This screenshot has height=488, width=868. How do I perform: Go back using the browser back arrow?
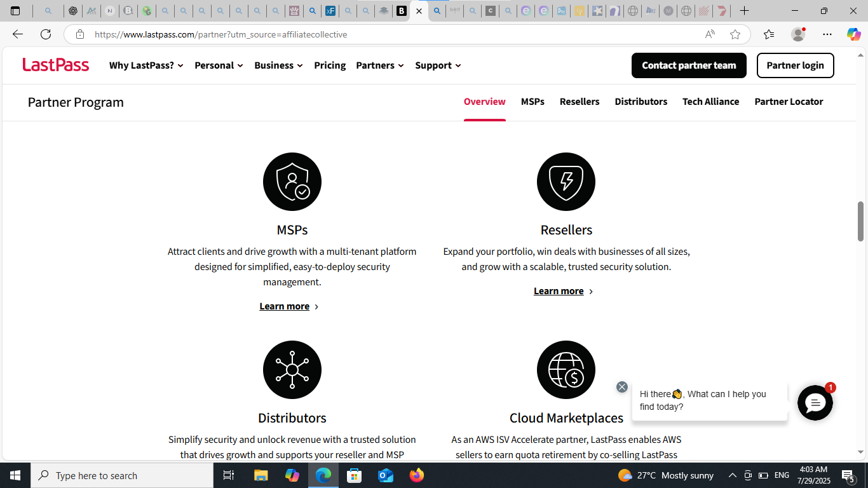pyautogui.click(x=18, y=34)
